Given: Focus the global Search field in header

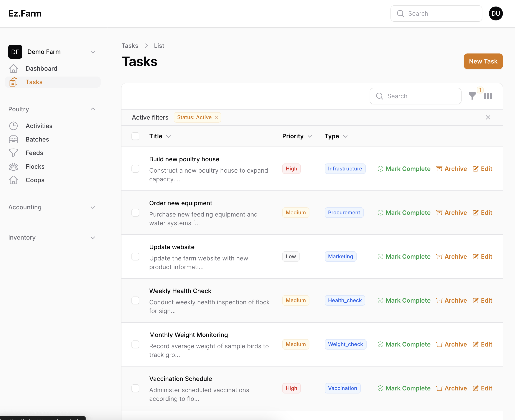Looking at the screenshot, I should [436, 13].
